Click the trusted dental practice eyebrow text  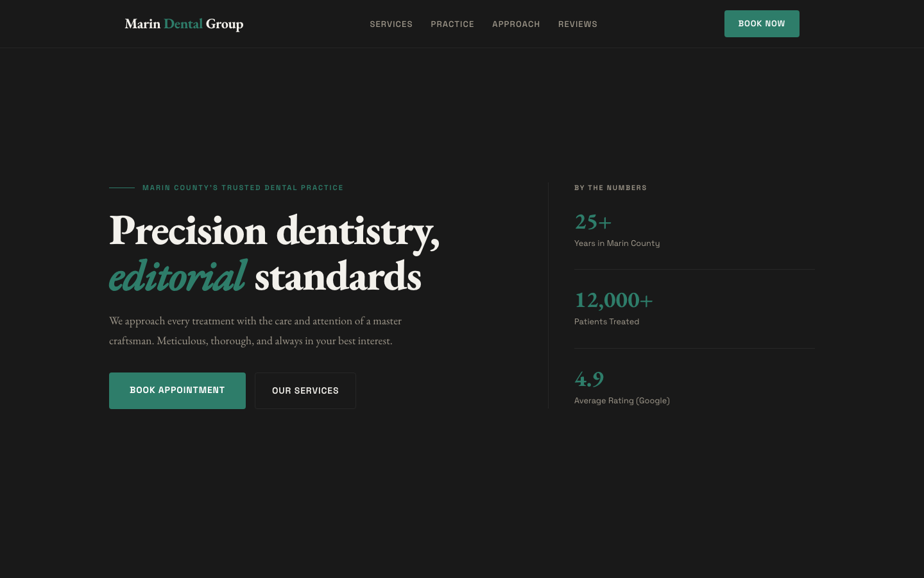click(x=243, y=188)
